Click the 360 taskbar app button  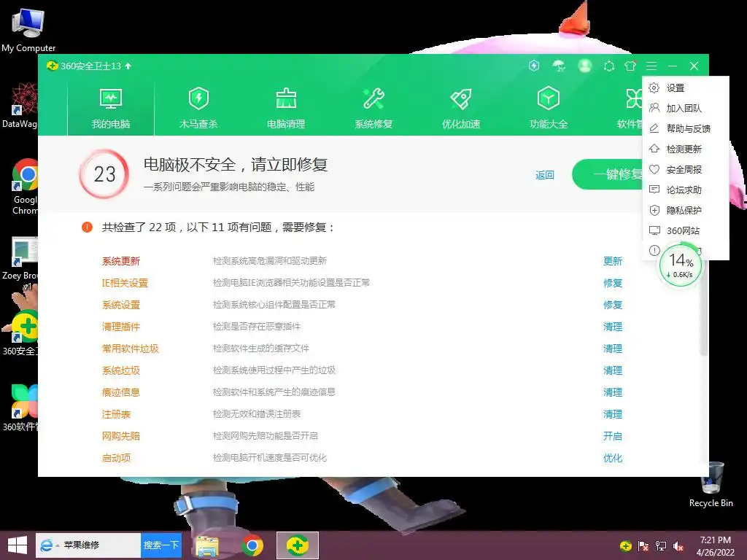click(x=298, y=545)
